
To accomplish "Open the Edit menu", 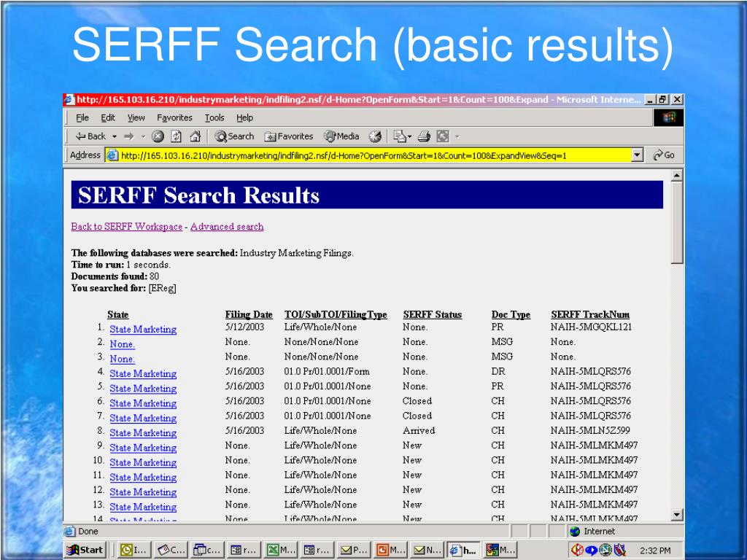I will pos(108,117).
